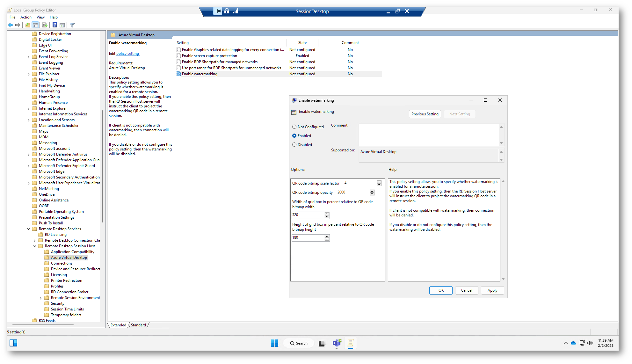
Task: Show hidden tray icons with the chevron
Action: 565,343
